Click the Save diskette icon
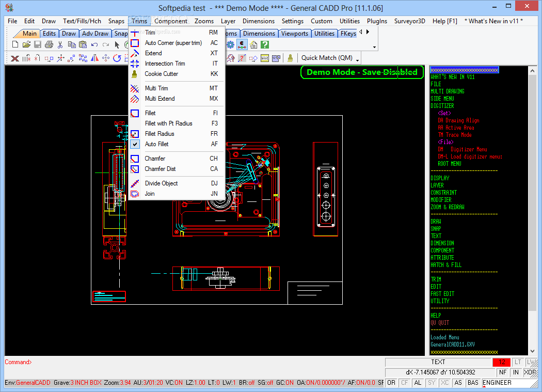 coord(37,44)
